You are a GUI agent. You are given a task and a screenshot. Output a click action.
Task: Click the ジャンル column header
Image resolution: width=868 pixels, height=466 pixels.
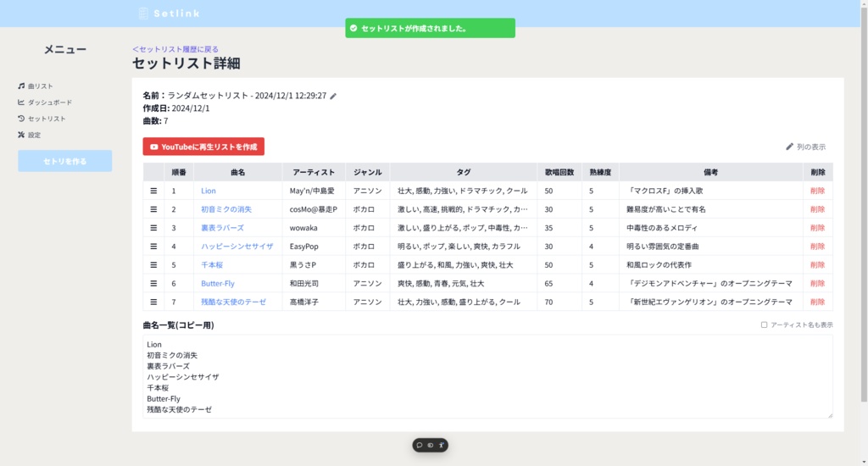tap(368, 172)
